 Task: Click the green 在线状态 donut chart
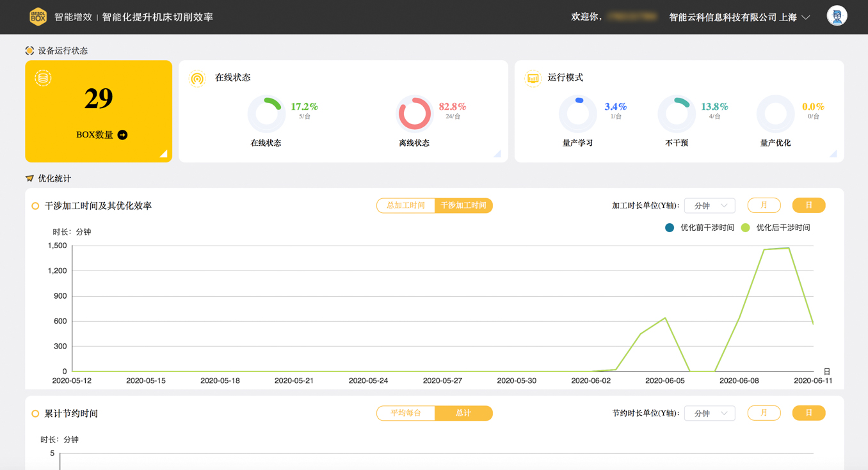point(266,114)
